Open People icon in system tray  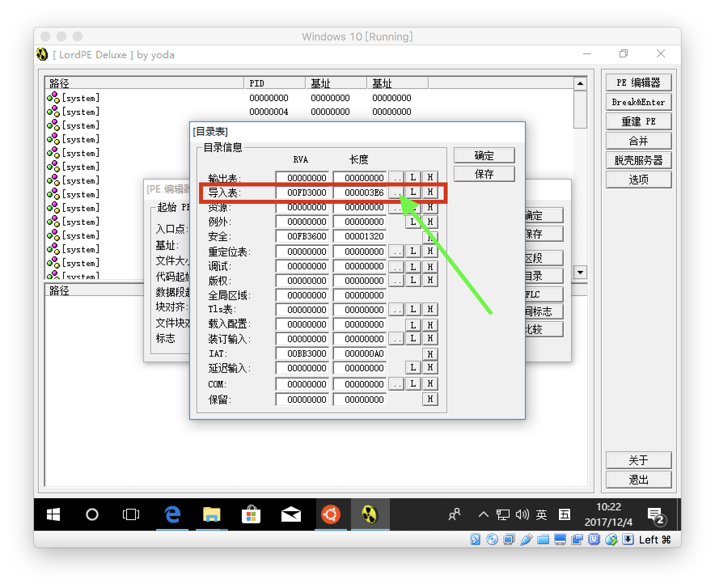tap(455, 514)
